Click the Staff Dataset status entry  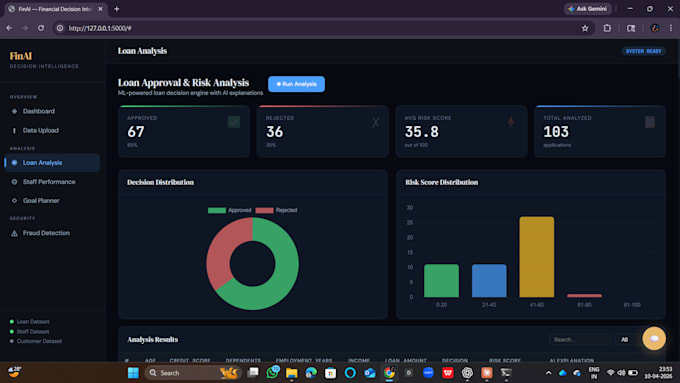[x=29, y=332]
